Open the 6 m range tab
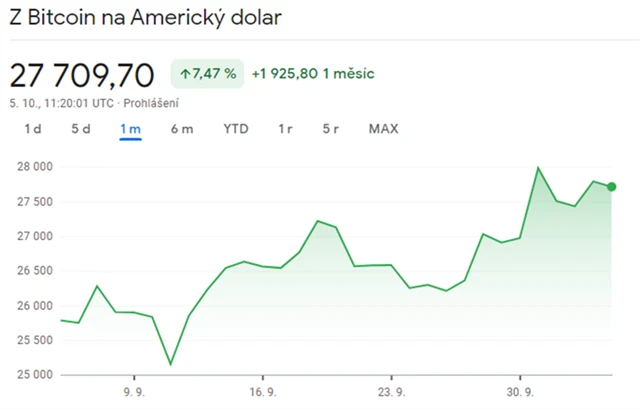The width and height of the screenshot is (640, 410). click(x=181, y=129)
